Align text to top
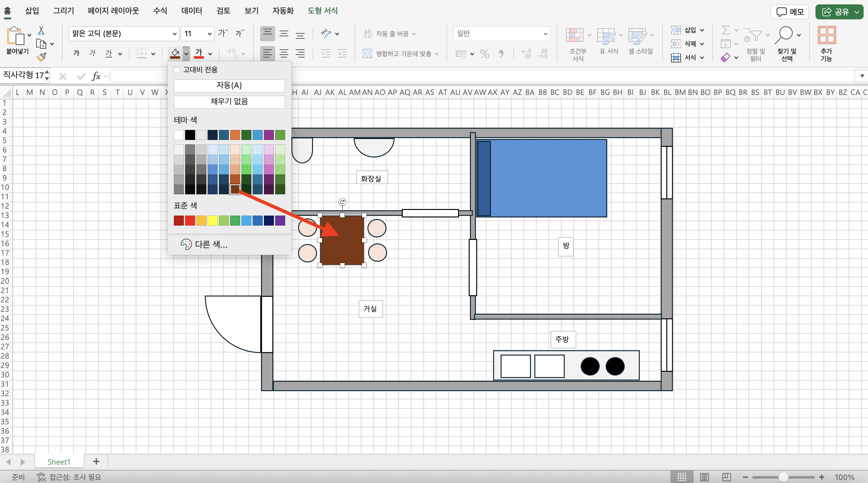868x483 pixels. [x=268, y=33]
